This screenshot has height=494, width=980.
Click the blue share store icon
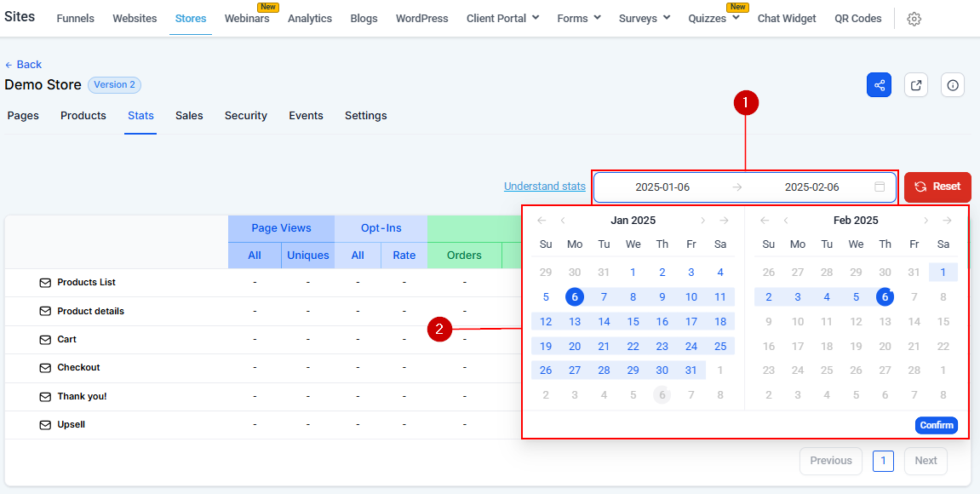(879, 85)
